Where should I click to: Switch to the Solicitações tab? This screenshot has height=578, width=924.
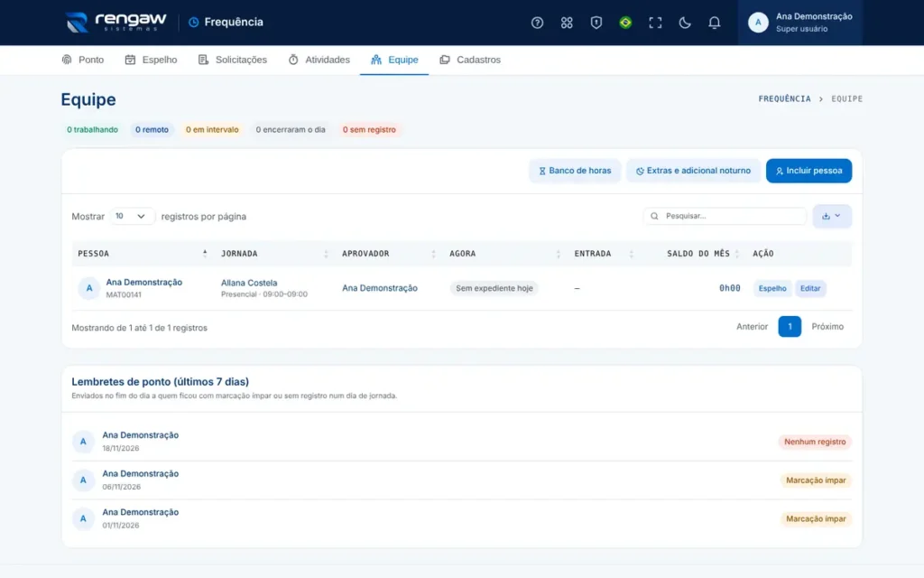click(x=232, y=60)
